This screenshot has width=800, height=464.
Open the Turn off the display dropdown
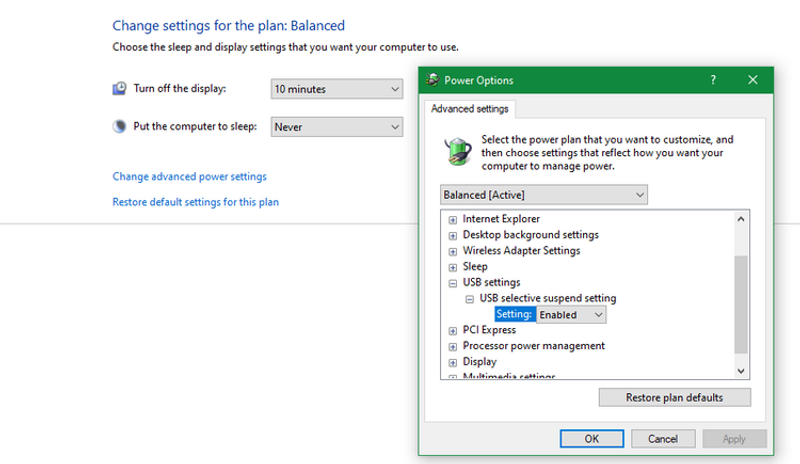pyautogui.click(x=337, y=89)
